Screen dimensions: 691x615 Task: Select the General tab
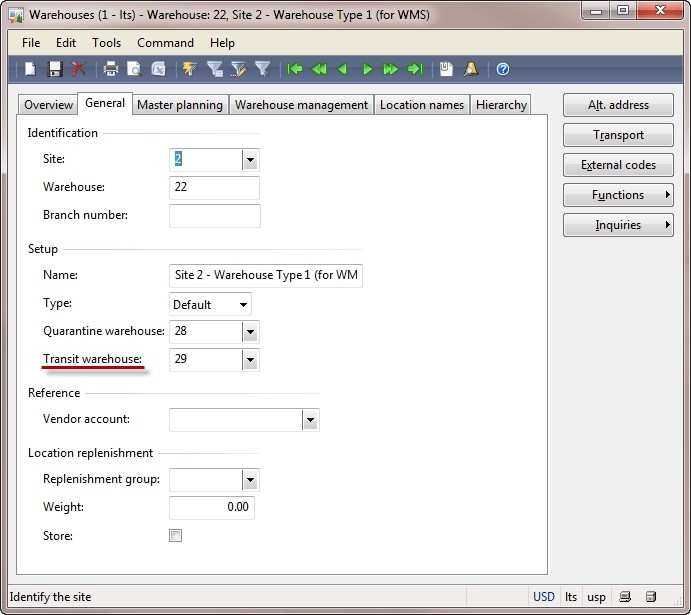[x=105, y=103]
